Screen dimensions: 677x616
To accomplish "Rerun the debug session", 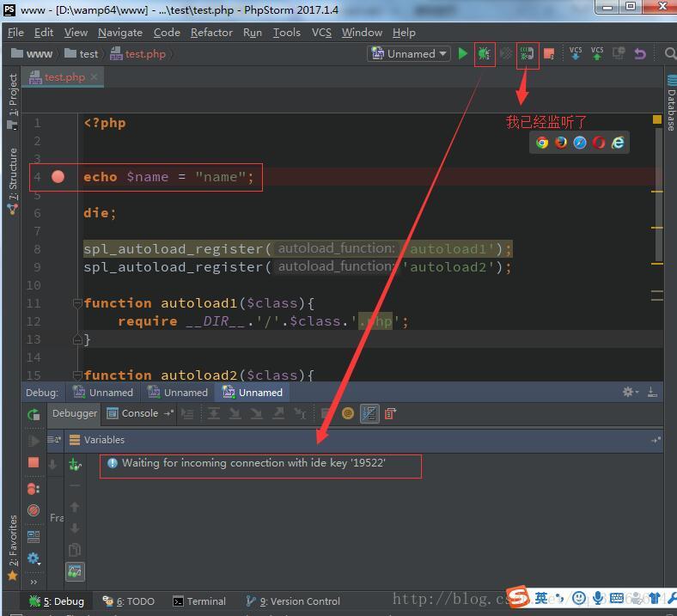I will 34,415.
